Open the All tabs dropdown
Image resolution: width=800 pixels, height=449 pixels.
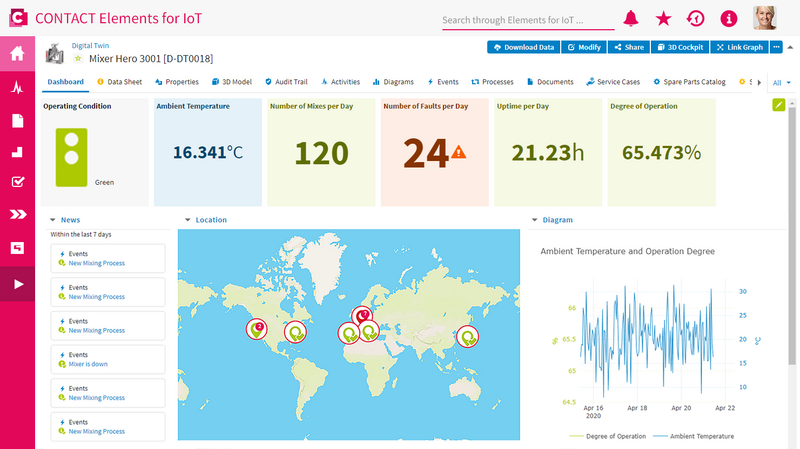pos(781,83)
